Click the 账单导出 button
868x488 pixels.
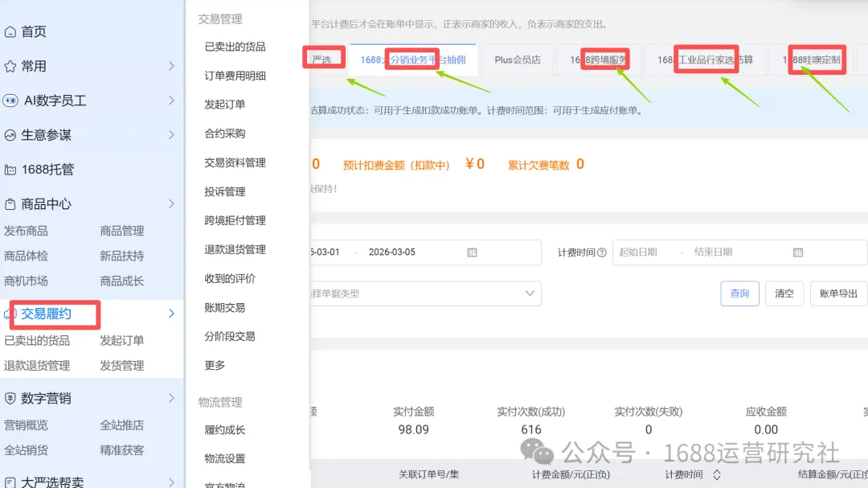838,293
